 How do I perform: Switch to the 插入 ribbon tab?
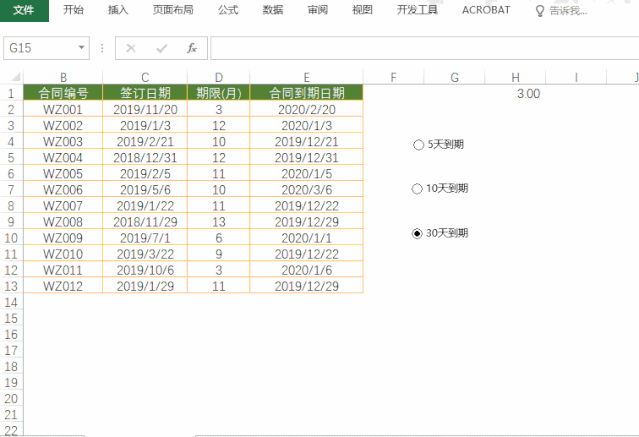[x=118, y=10]
